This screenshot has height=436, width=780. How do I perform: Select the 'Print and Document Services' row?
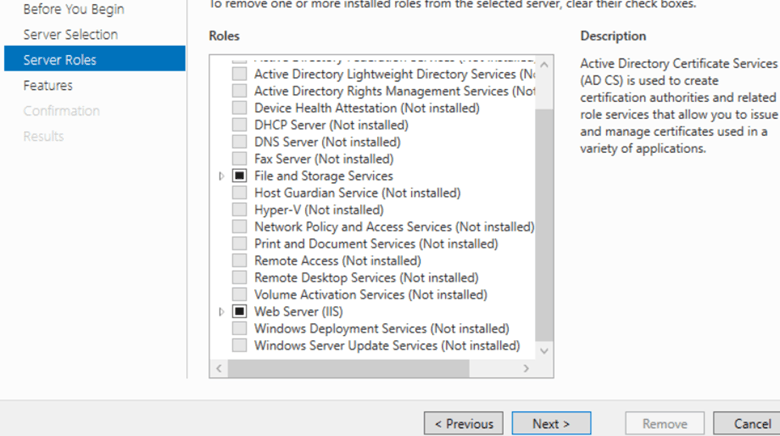point(376,243)
